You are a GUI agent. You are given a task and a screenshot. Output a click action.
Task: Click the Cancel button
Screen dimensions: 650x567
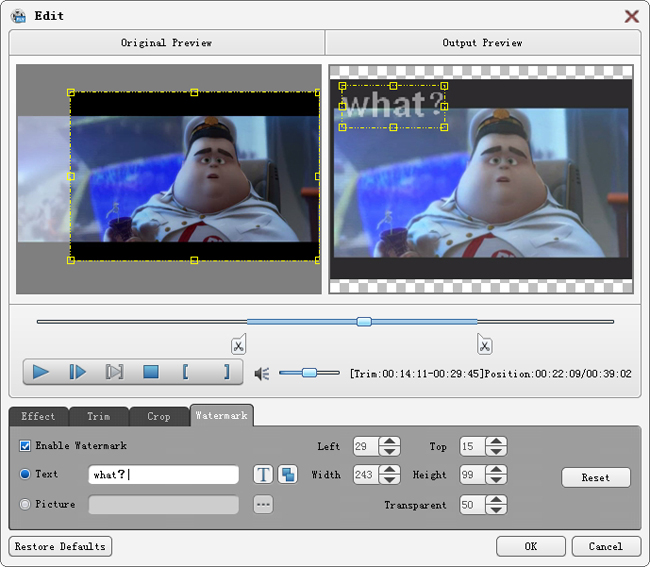click(606, 546)
